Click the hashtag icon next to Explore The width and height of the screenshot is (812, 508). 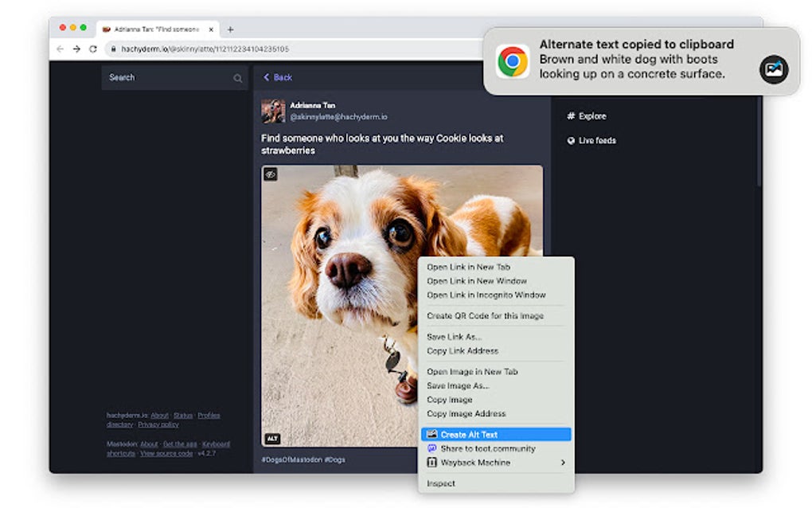[x=571, y=116]
